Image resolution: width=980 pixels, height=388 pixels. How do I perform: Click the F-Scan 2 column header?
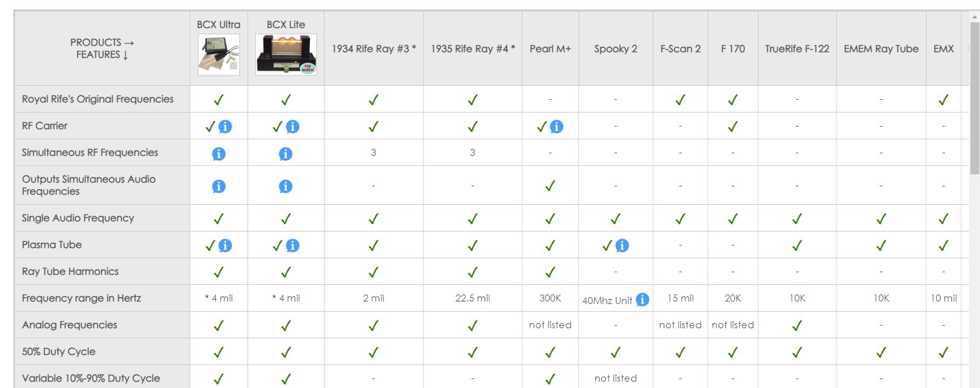click(680, 48)
